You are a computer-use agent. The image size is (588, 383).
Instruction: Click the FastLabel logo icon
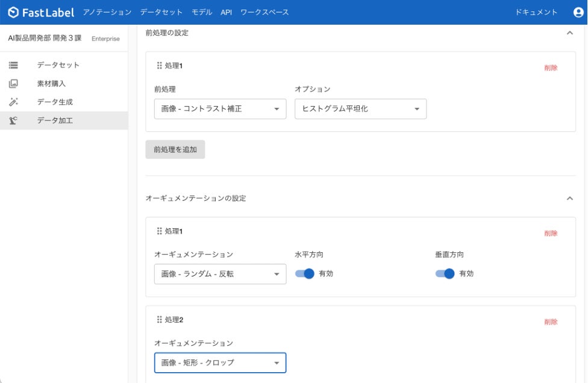tap(13, 12)
